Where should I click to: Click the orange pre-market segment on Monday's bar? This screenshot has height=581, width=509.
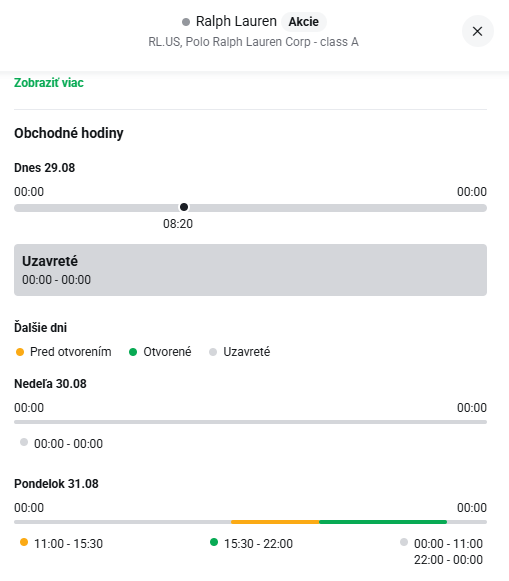click(x=275, y=522)
